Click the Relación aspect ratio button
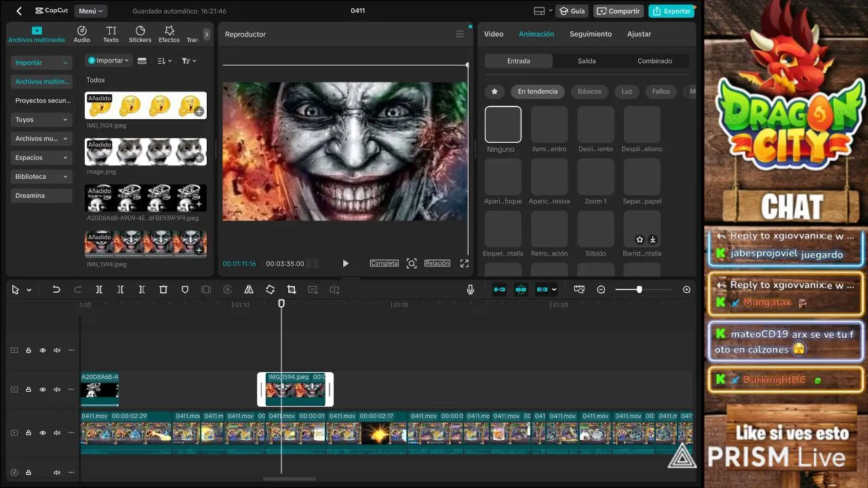This screenshot has height=488, width=868. click(x=437, y=263)
